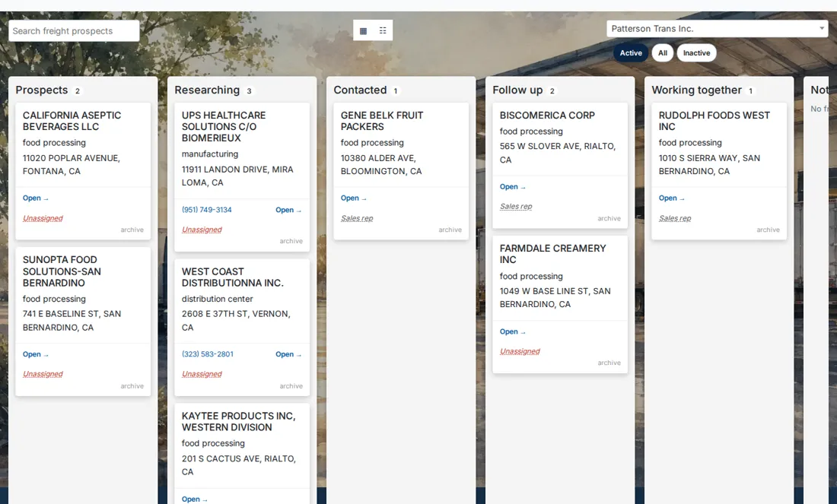This screenshot has width=837, height=504.
Task: Click address 1010 S SIERRA WAY, SAN BERNARDINO
Action: pyautogui.click(x=709, y=165)
